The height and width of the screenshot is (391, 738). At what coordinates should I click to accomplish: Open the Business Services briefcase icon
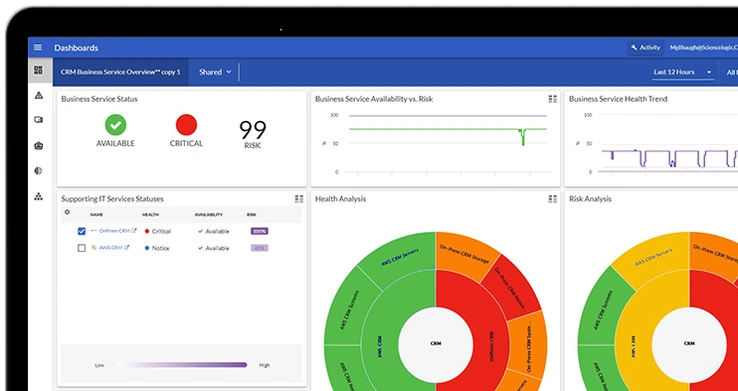click(39, 146)
